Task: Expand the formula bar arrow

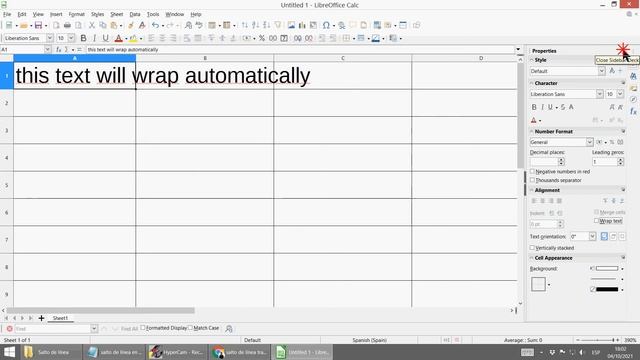Action: [x=518, y=49]
